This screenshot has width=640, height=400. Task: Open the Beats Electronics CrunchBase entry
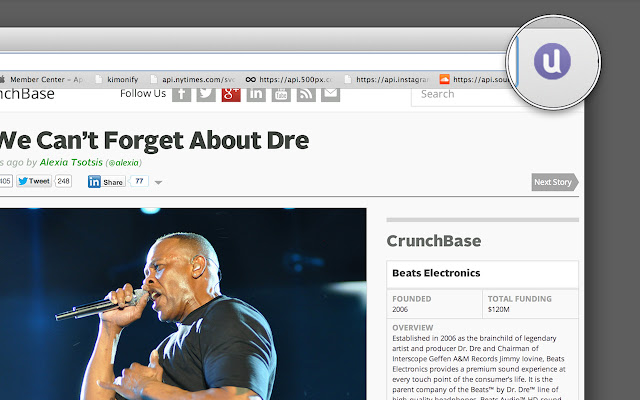tap(436, 273)
